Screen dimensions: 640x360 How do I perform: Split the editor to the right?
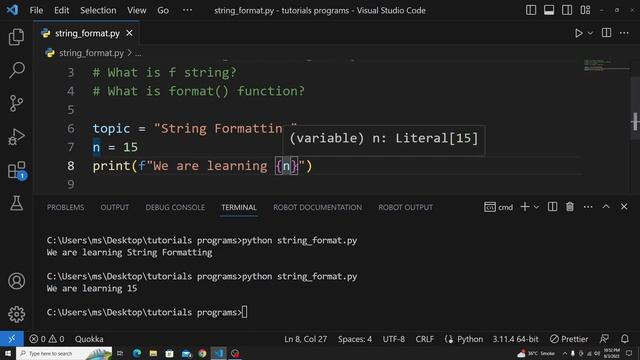pyautogui.click(x=607, y=33)
